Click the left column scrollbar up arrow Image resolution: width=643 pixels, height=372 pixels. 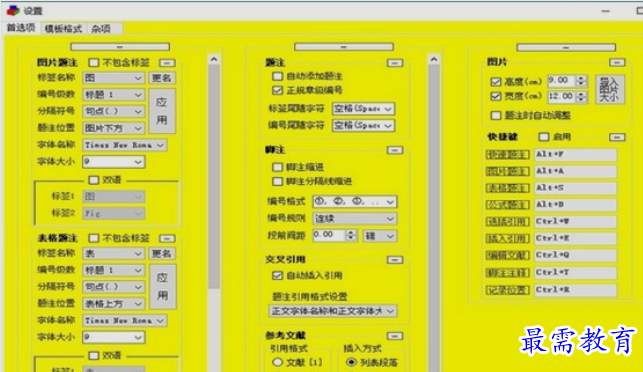coord(214,60)
